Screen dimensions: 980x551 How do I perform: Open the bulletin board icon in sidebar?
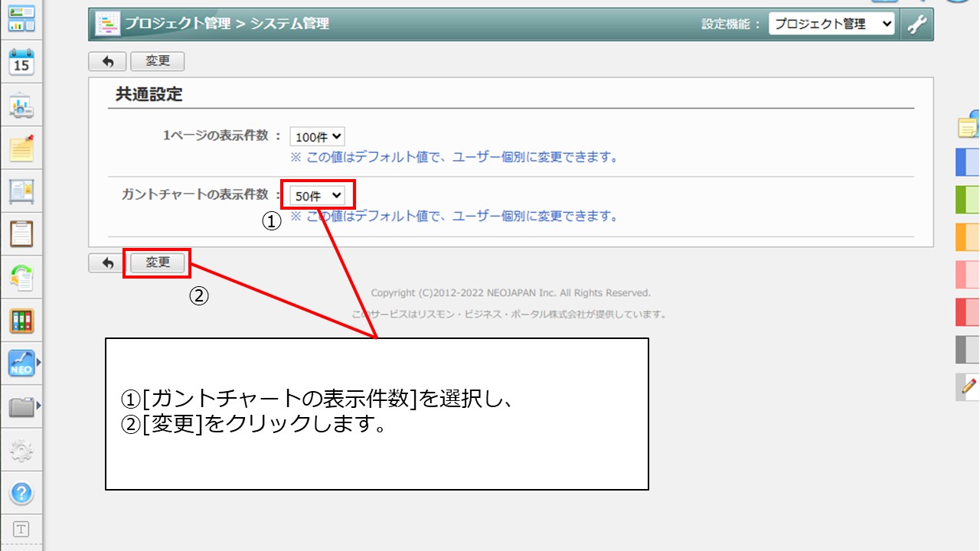[21, 191]
